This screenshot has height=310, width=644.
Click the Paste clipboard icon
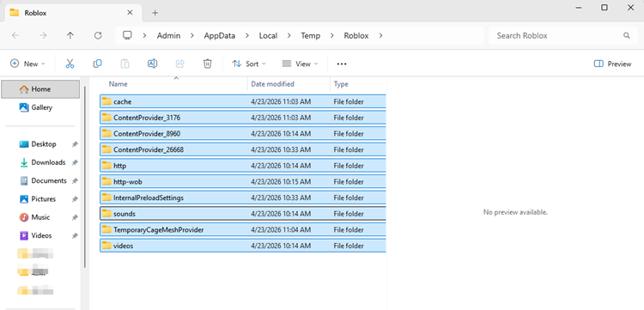click(125, 64)
